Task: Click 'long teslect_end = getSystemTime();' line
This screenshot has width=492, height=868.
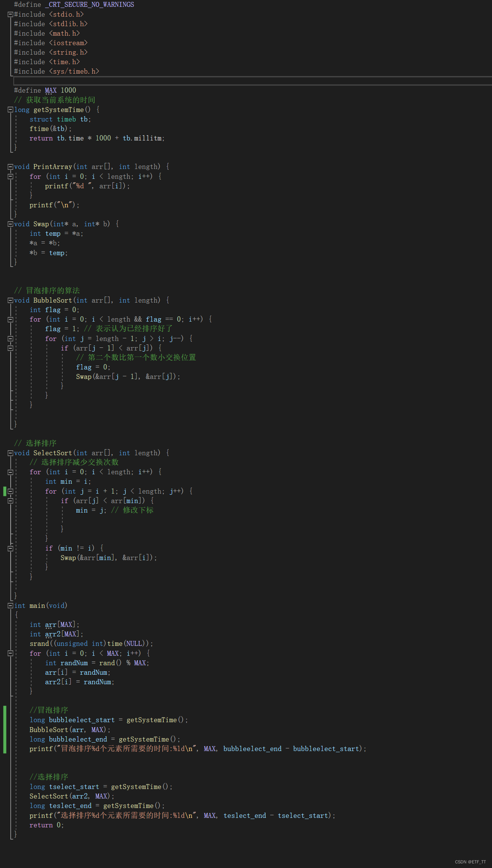Action: pyautogui.click(x=97, y=806)
